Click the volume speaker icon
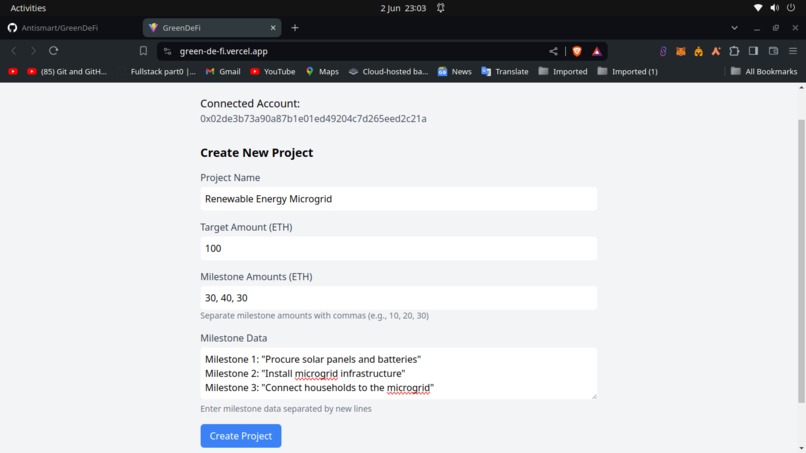This screenshot has height=453, width=806. point(775,8)
